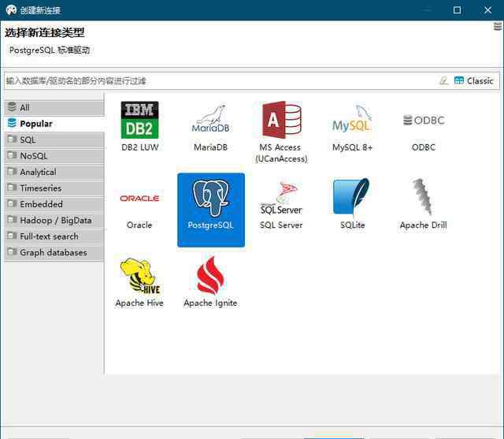The height and width of the screenshot is (439, 504).
Task: Open the Hadoop / BigData category
Action: (x=54, y=220)
